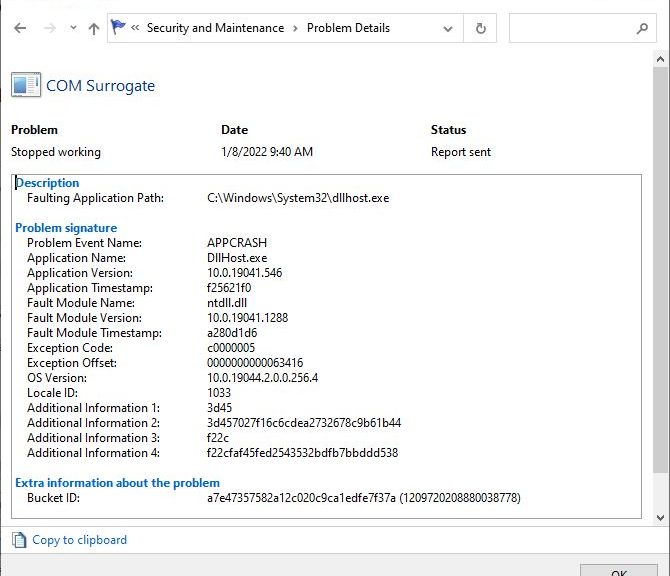Click the vertical scrollbar thumb
Screen dimensions: 670x576
pyautogui.click(x=660, y=269)
